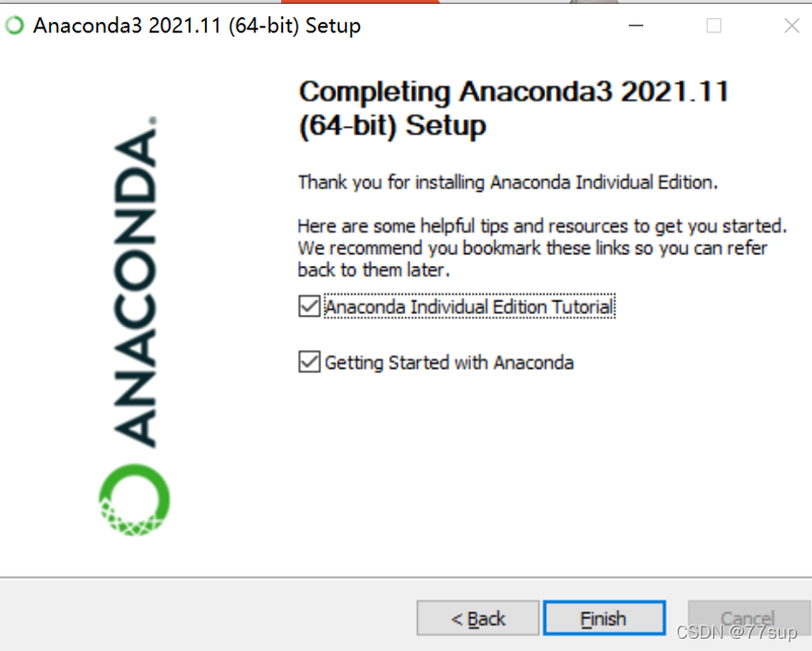Click the We recommend you bookmark sentence
812x651 pixels.
(532, 248)
